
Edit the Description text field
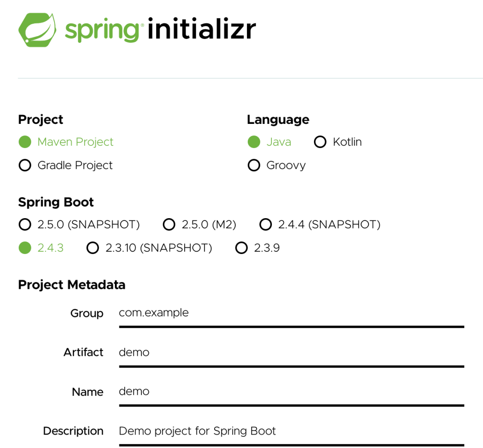[x=291, y=431]
